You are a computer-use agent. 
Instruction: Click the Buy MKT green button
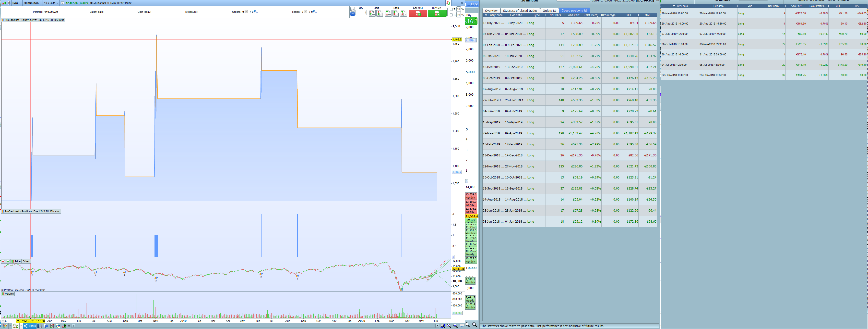coord(437,13)
